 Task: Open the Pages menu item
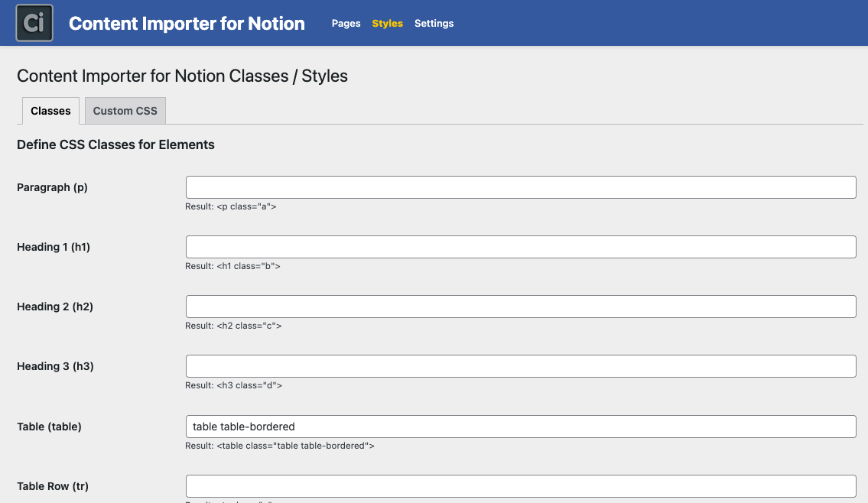coord(346,24)
